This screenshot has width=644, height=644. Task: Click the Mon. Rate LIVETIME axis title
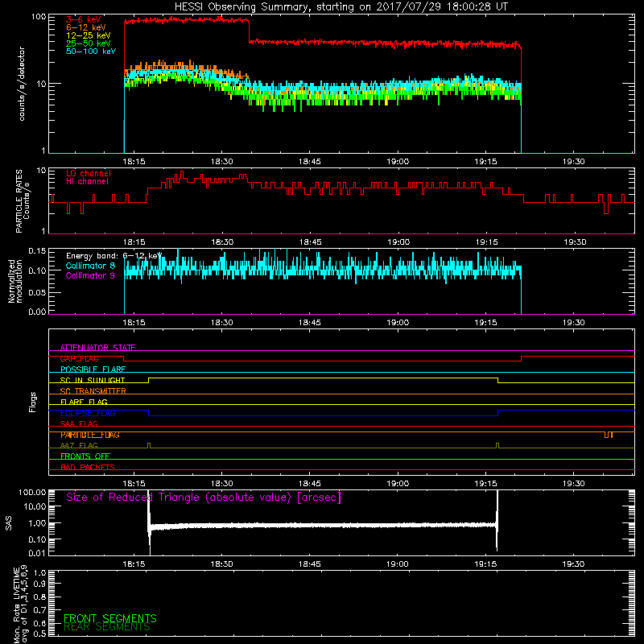click(x=20, y=606)
